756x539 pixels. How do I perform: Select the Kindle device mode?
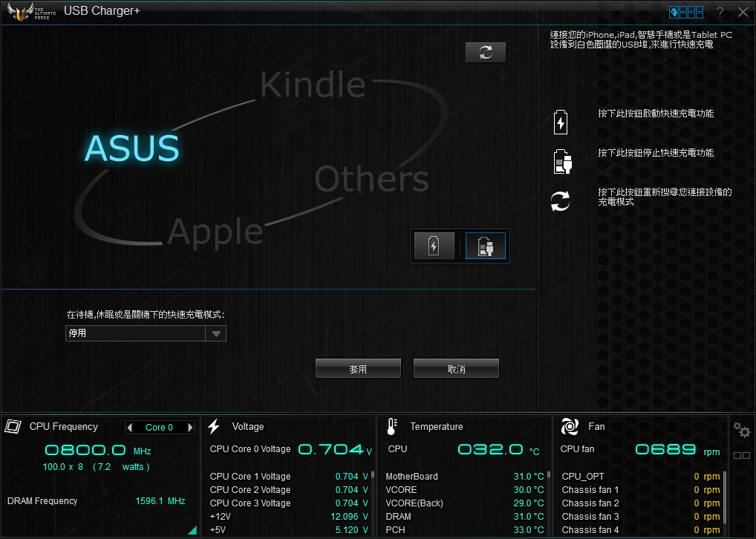312,85
